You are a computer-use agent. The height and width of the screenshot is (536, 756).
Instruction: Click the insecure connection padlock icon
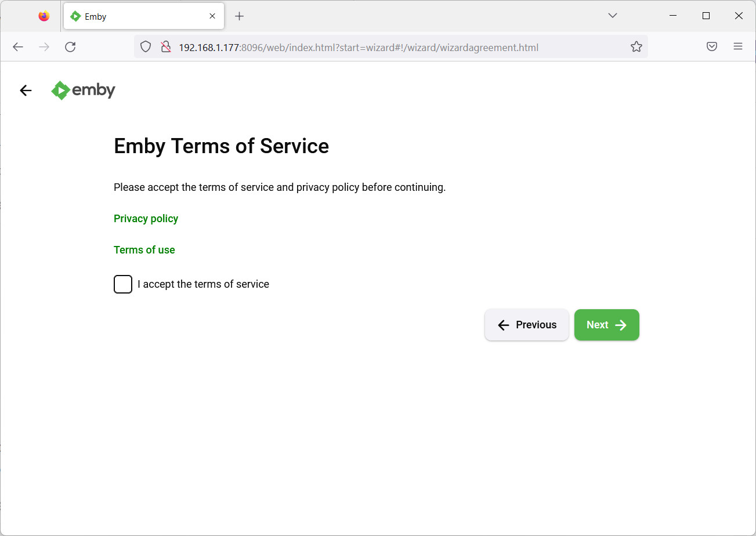tap(165, 47)
